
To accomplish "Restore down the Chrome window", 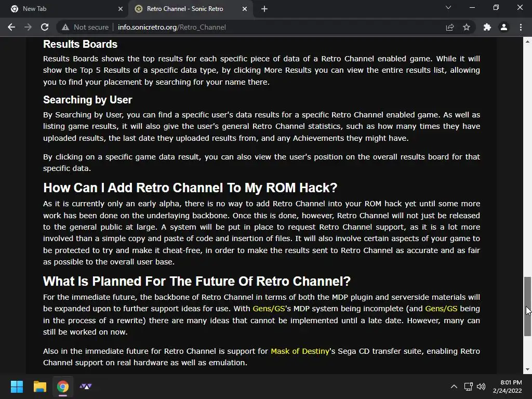I will pos(496,7).
